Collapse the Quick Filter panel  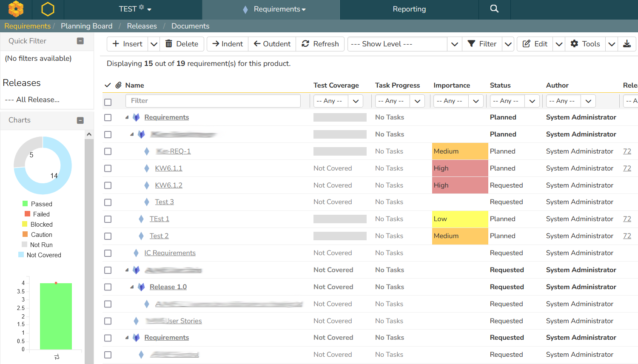point(80,41)
